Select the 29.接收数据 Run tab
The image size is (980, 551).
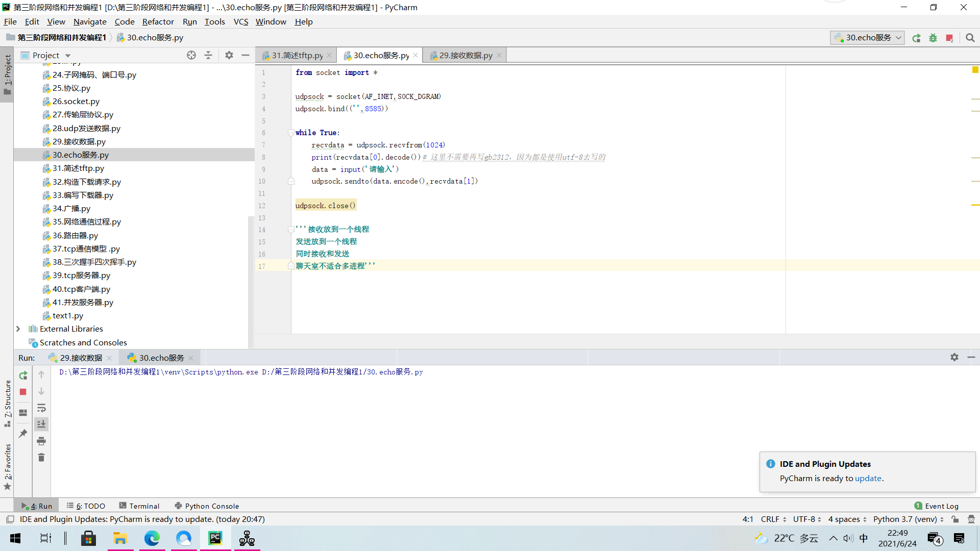click(81, 358)
